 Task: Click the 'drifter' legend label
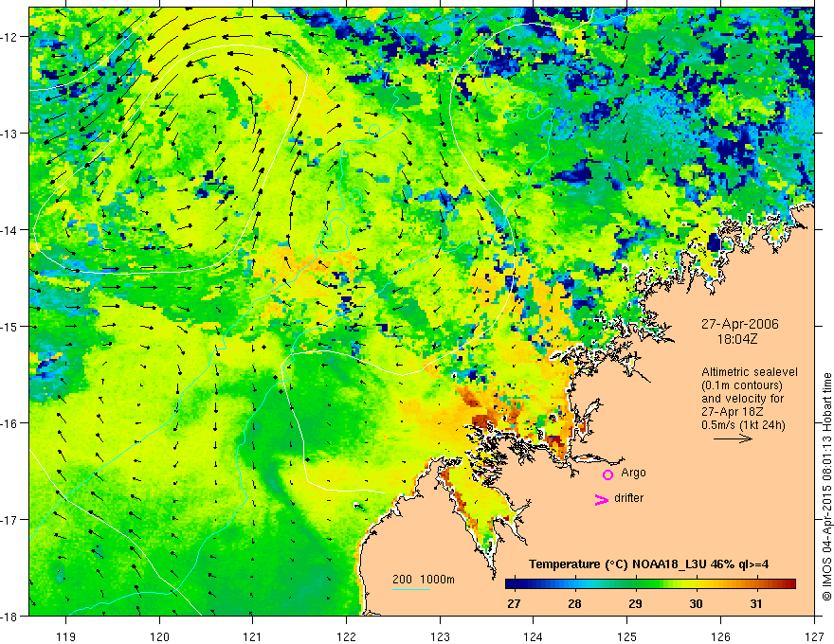[x=628, y=498]
